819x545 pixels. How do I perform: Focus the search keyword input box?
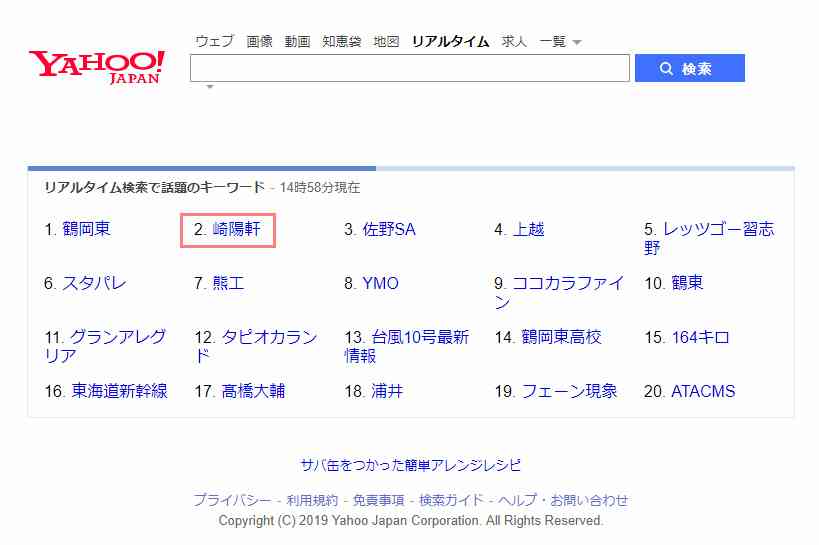pos(410,68)
